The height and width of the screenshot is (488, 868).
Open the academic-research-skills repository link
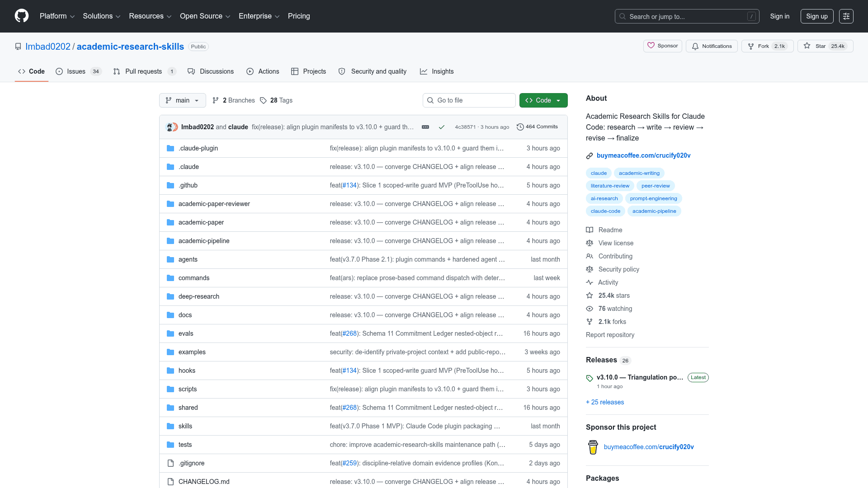coord(130,47)
